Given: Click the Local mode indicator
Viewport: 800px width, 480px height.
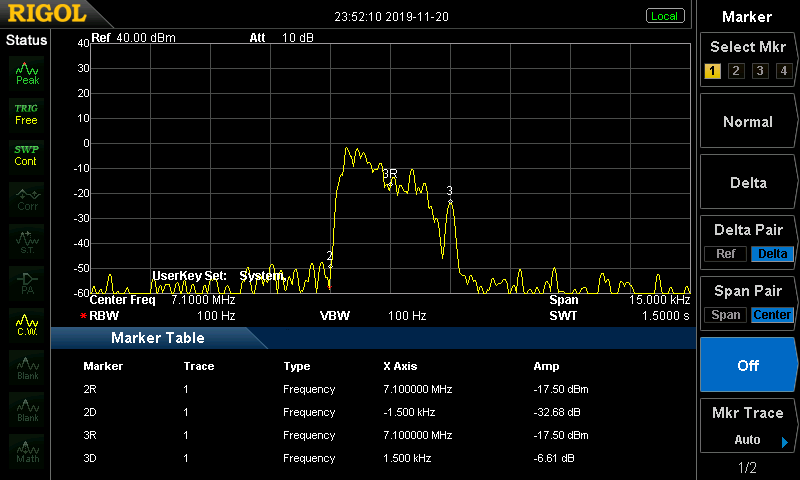Looking at the screenshot, I should [x=664, y=16].
